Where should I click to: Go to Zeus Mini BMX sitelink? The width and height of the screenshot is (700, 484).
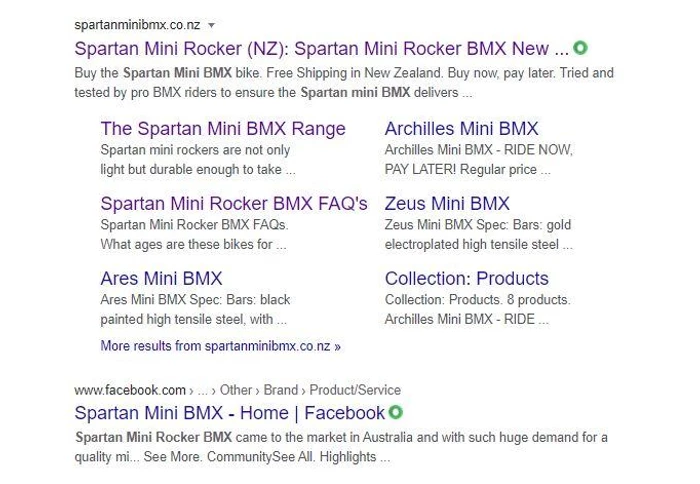[447, 204]
